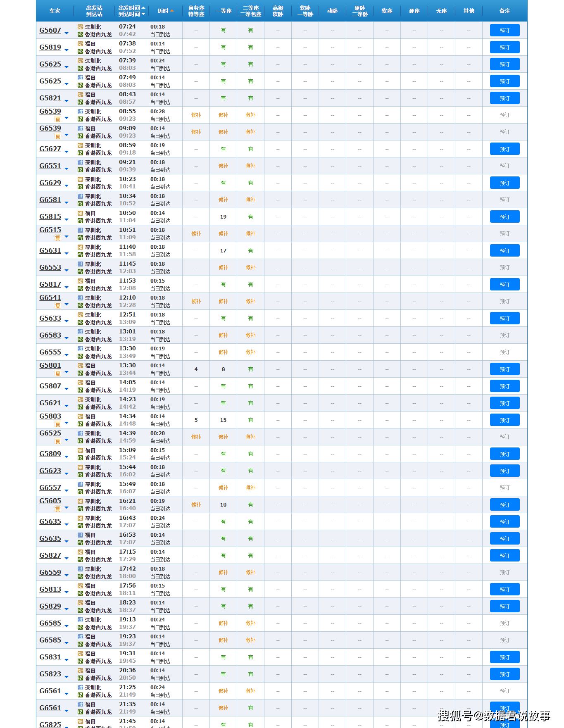Click origin icon beside 深圳北 in G5631 row
Screen dimensions: 564x728
point(81,247)
